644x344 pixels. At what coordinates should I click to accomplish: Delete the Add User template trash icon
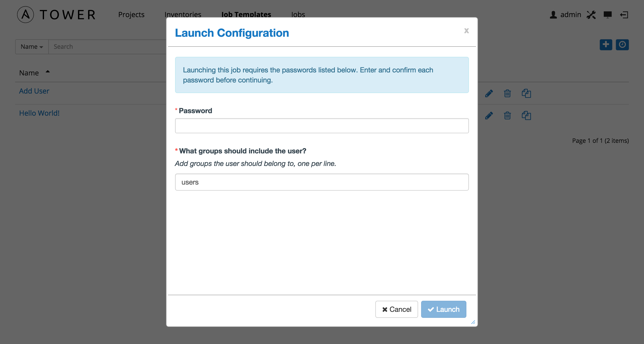coord(507,93)
